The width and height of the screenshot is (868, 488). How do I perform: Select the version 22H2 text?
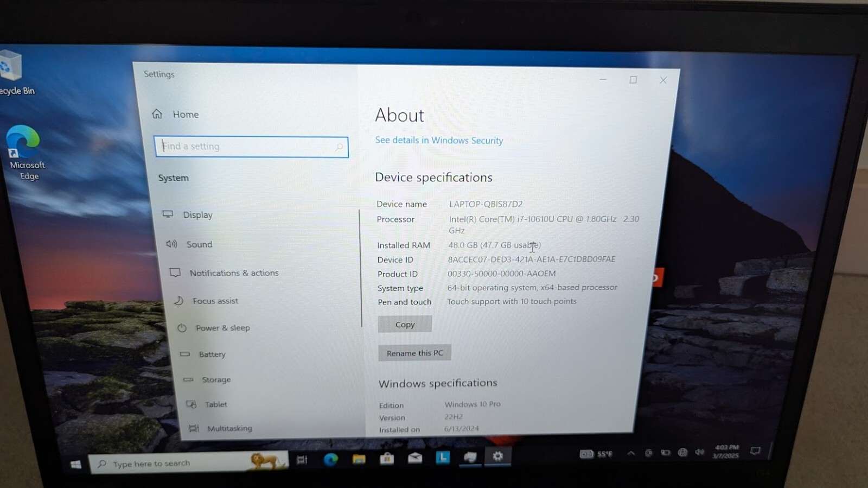(454, 417)
